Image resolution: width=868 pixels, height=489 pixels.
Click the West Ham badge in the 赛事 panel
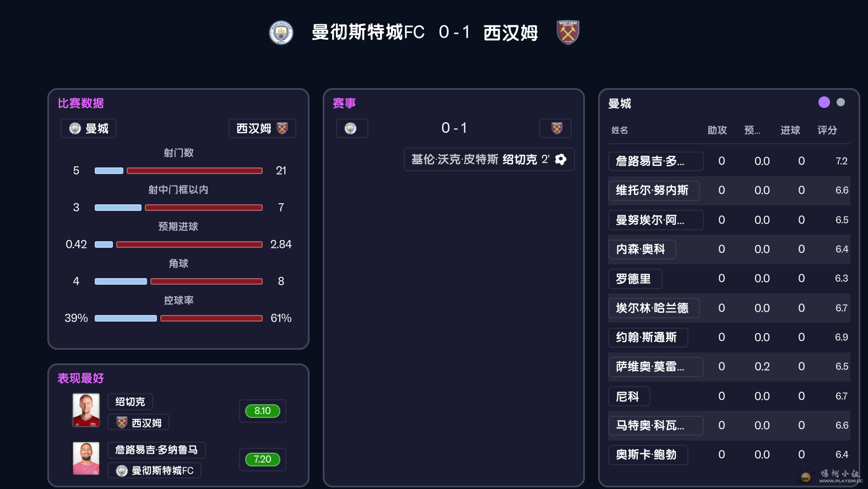pos(556,128)
